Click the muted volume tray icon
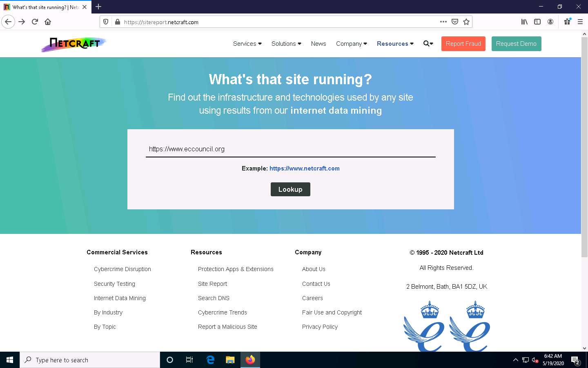This screenshot has height=368, width=588. [535, 360]
